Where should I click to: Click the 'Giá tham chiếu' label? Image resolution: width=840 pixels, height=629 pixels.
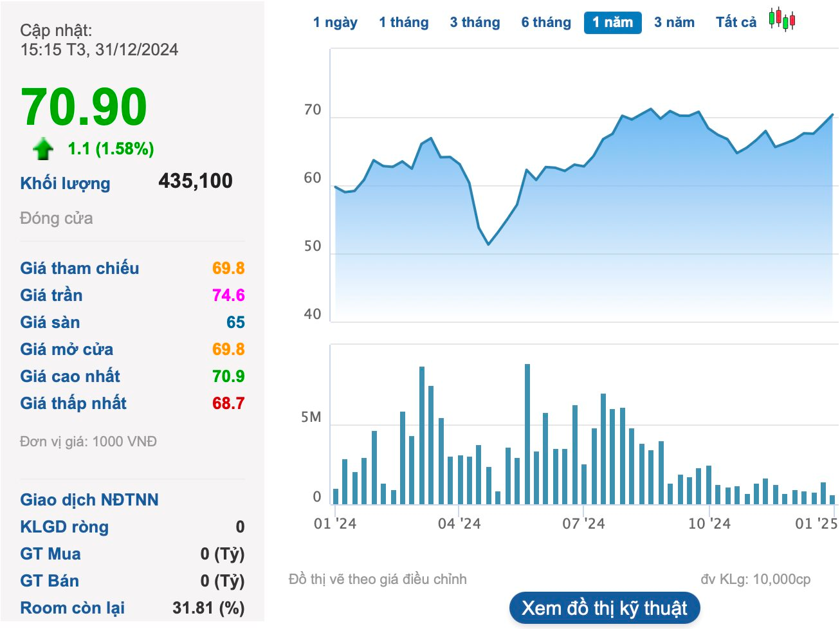[x=80, y=268]
